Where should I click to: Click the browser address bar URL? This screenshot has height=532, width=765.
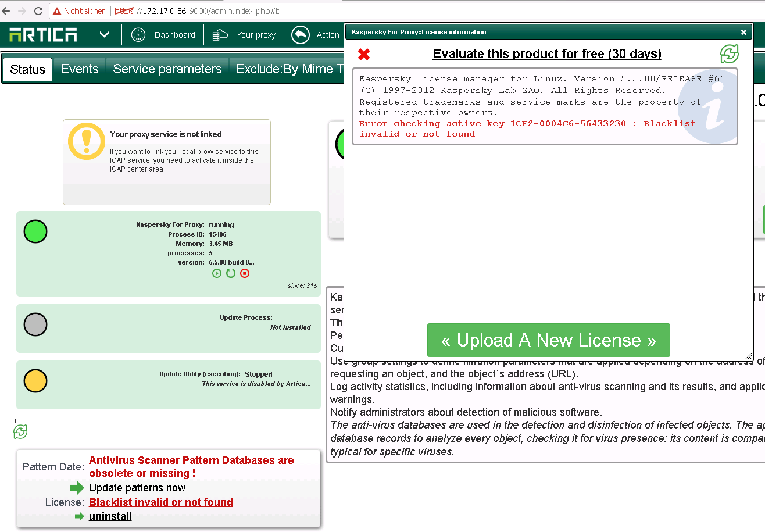[198, 11]
